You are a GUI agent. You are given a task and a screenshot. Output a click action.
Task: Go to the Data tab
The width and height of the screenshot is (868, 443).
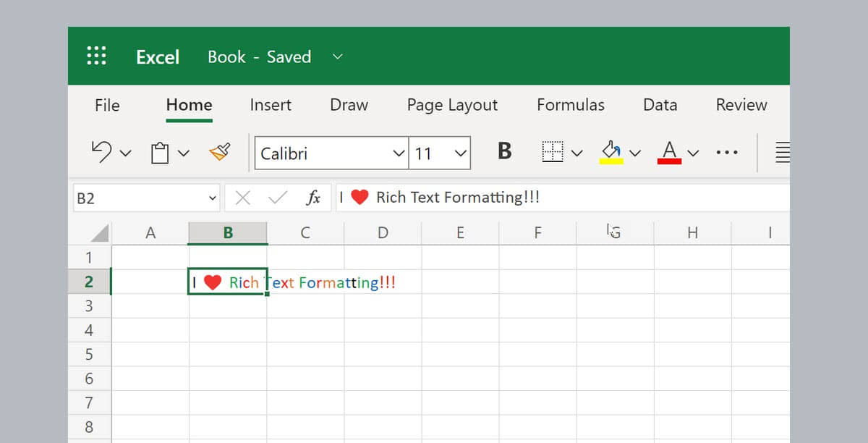pos(660,105)
